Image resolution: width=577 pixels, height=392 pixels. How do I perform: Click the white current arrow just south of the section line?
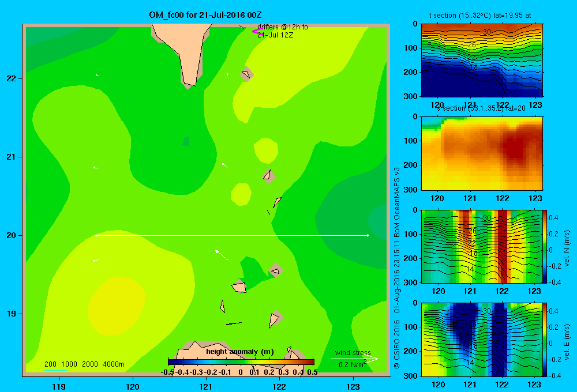click(x=221, y=254)
